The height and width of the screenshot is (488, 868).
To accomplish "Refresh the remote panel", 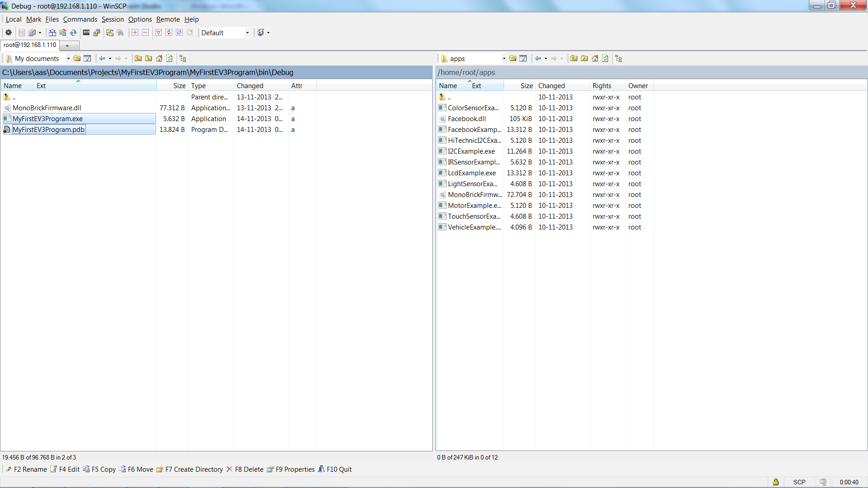I will [x=605, y=58].
